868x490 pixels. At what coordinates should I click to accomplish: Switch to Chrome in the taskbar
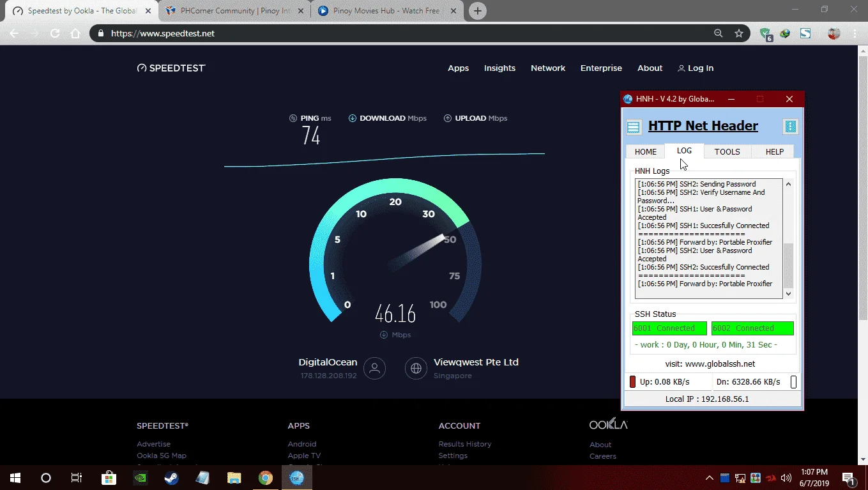click(x=266, y=478)
